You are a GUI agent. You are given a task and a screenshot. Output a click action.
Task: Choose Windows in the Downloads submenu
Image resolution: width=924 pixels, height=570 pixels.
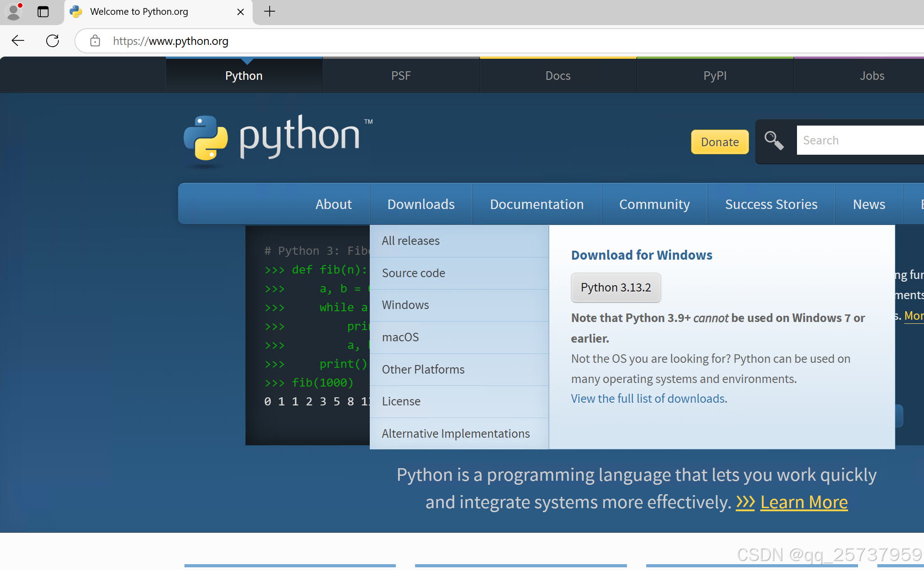tap(405, 305)
